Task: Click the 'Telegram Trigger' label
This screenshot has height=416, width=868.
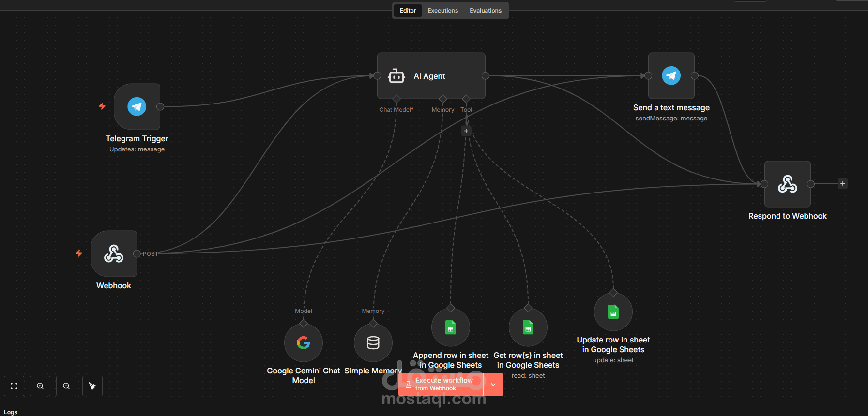Action: click(x=137, y=138)
